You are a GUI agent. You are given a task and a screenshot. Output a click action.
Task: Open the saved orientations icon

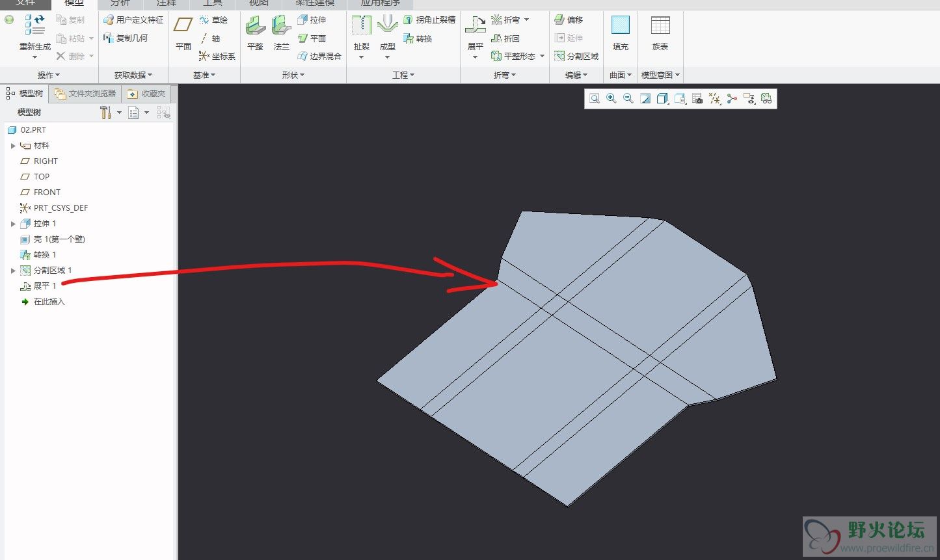click(680, 99)
